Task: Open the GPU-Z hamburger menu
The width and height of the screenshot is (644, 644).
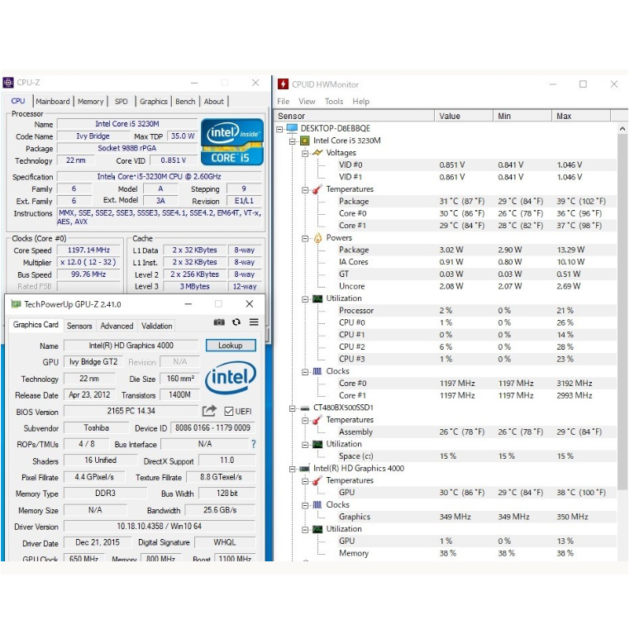Action: click(x=254, y=322)
